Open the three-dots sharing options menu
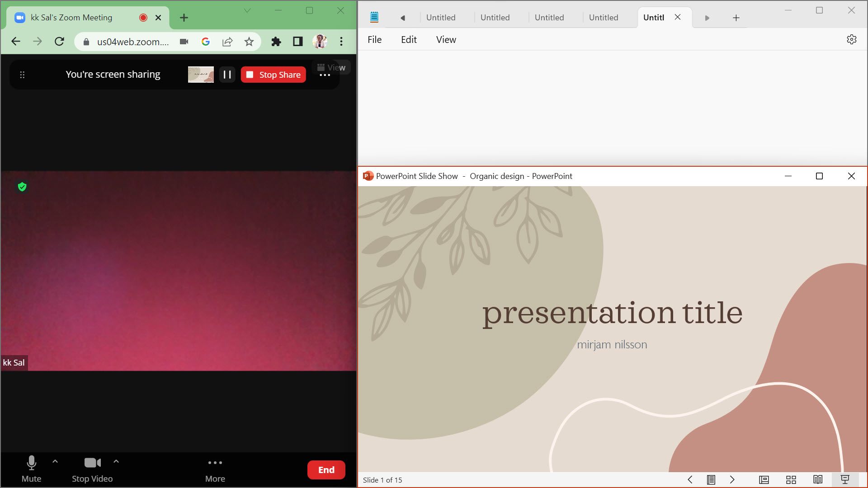 tap(325, 75)
